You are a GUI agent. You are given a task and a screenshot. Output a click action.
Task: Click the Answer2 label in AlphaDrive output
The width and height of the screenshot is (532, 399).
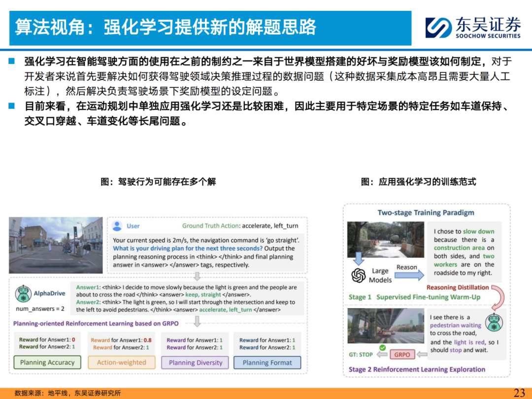(88, 302)
